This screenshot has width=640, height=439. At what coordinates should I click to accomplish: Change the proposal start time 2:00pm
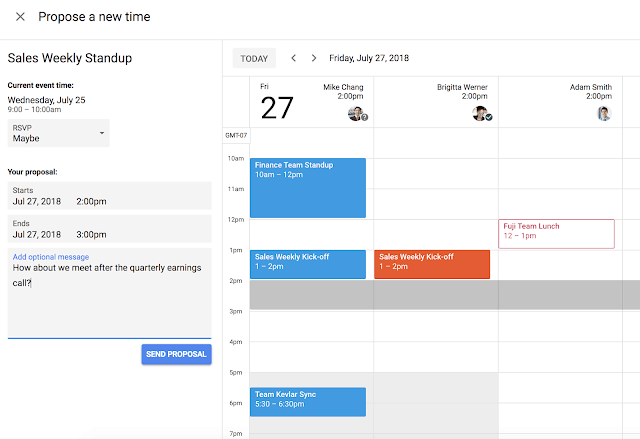(91, 202)
